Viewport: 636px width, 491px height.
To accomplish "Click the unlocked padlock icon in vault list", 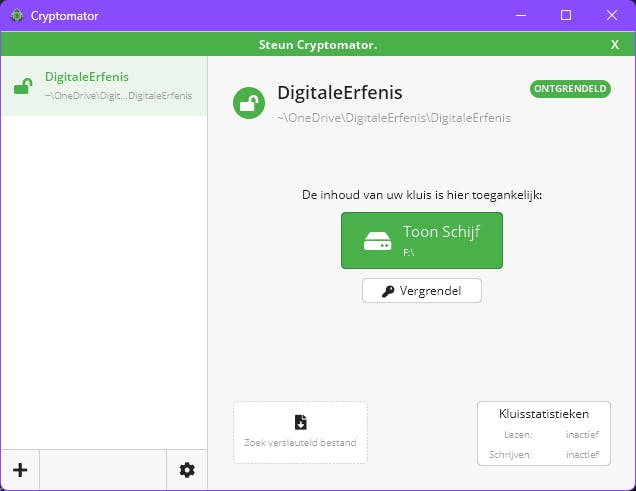I will [23, 86].
